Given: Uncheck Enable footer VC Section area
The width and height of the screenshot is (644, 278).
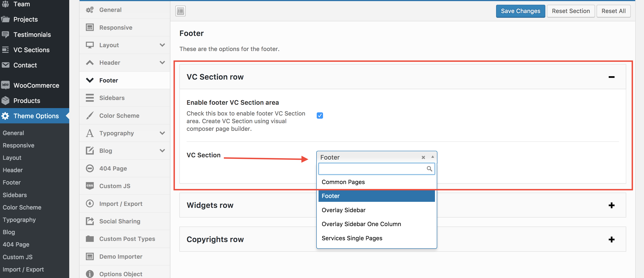Looking at the screenshot, I should pos(320,116).
